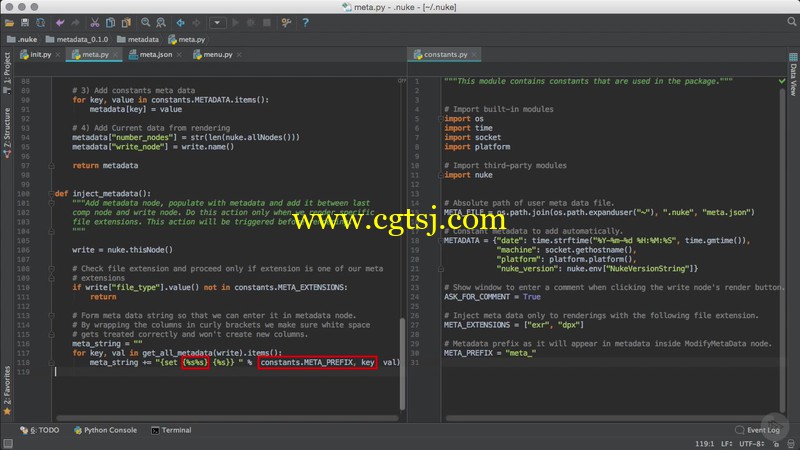Toggle tool window bars icon bottom-left
Viewport: 800px width, 450px height.
tap(8, 443)
